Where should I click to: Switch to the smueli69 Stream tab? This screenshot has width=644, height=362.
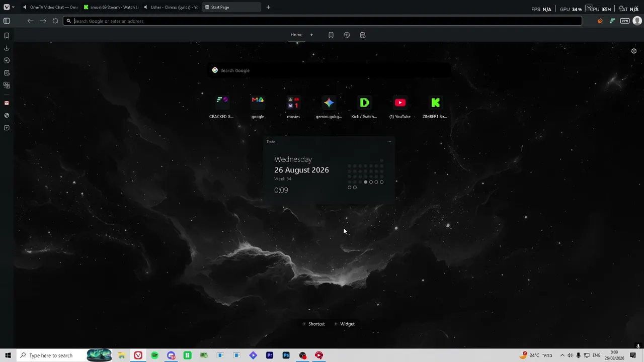111,7
